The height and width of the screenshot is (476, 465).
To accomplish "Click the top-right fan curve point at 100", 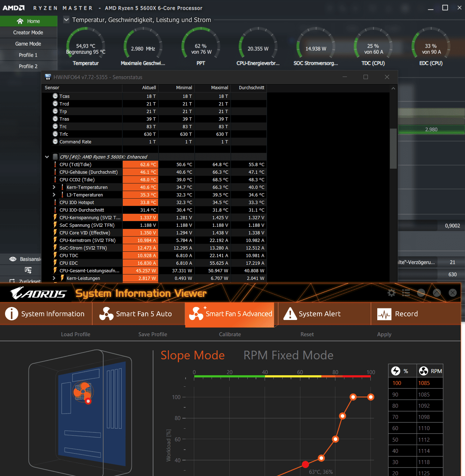I will 371,397.
